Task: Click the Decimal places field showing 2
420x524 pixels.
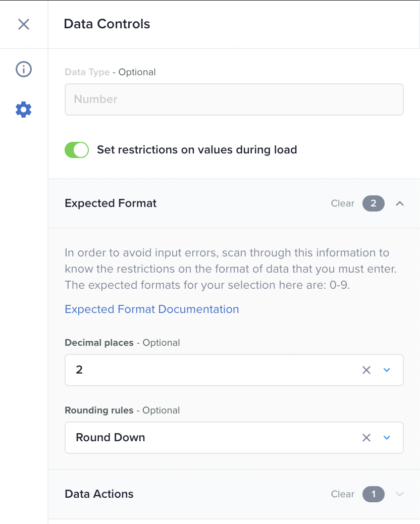Action: [x=212, y=370]
